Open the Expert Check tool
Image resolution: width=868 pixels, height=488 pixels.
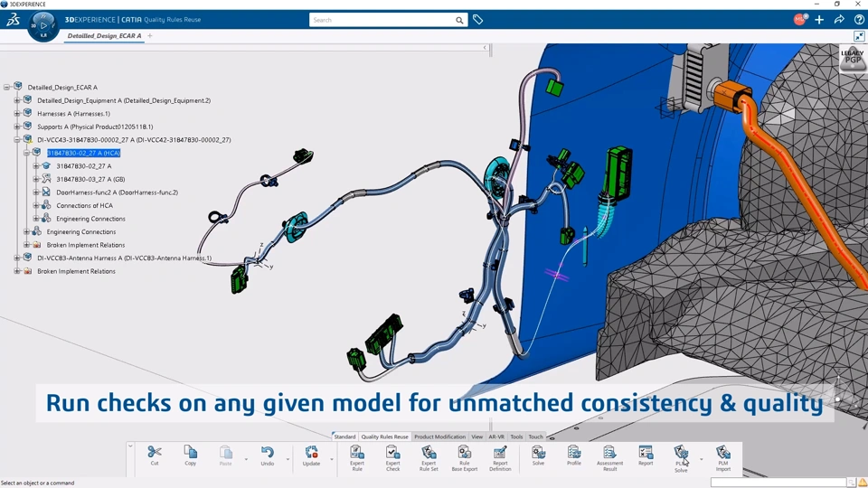[x=393, y=458]
